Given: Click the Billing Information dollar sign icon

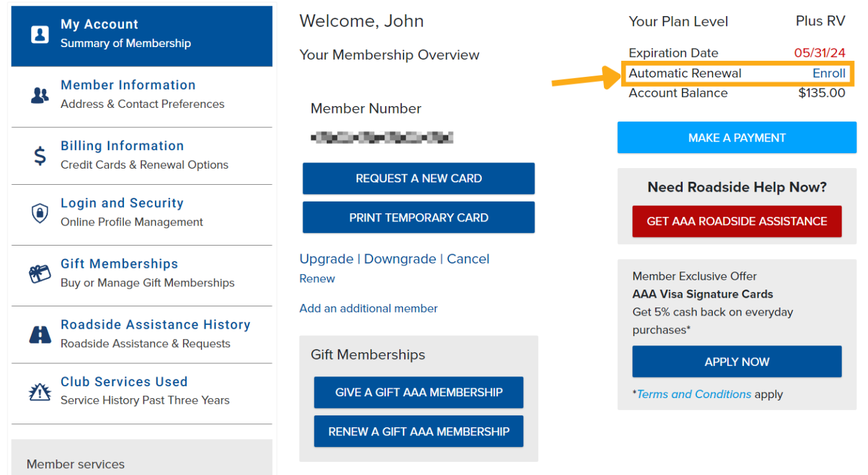Looking at the screenshot, I should [x=40, y=156].
